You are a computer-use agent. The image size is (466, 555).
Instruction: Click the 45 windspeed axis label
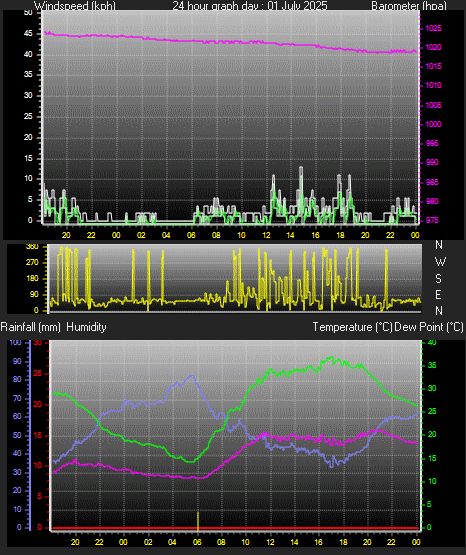point(28,34)
